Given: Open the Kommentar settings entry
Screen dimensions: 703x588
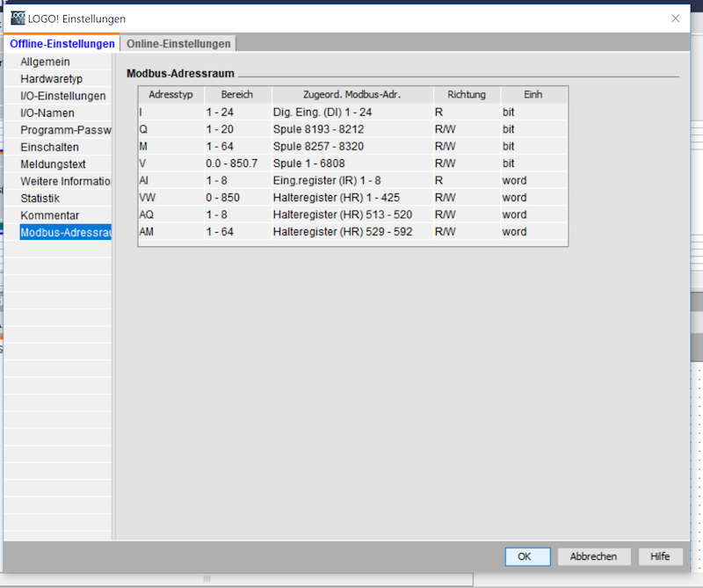Looking at the screenshot, I should click(49, 215).
